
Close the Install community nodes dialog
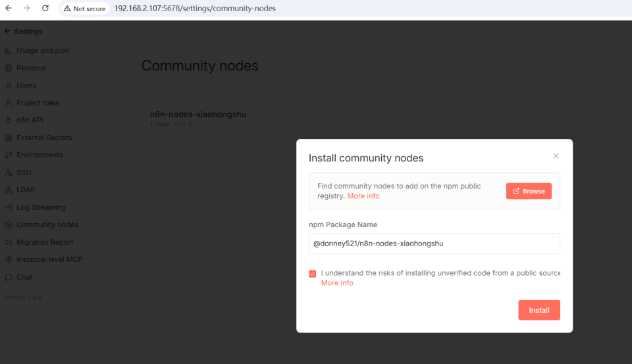point(556,156)
